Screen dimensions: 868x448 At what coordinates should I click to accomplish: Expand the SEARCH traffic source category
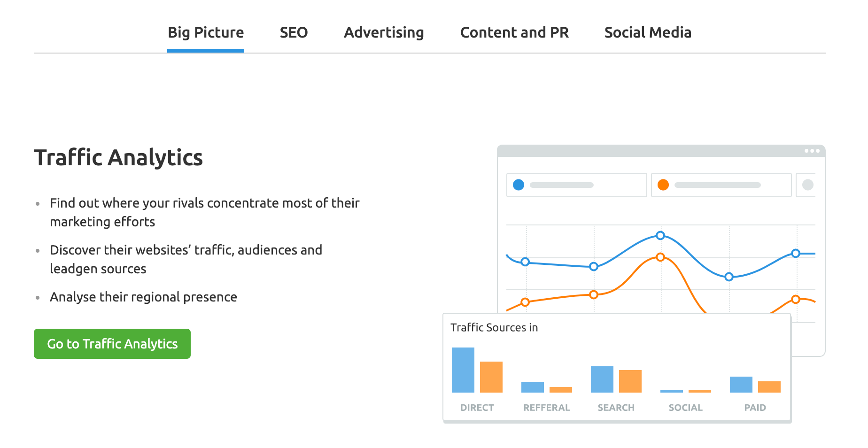point(616,407)
